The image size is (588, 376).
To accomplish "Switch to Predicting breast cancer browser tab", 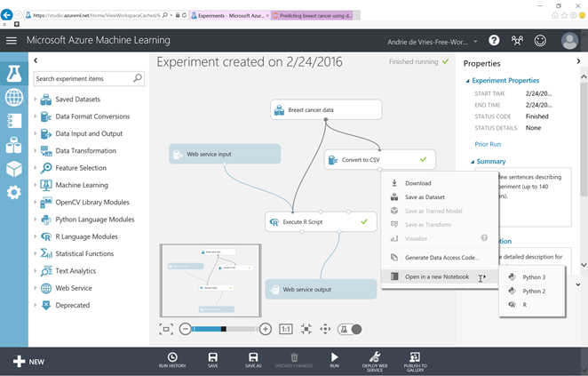I will [x=312, y=15].
